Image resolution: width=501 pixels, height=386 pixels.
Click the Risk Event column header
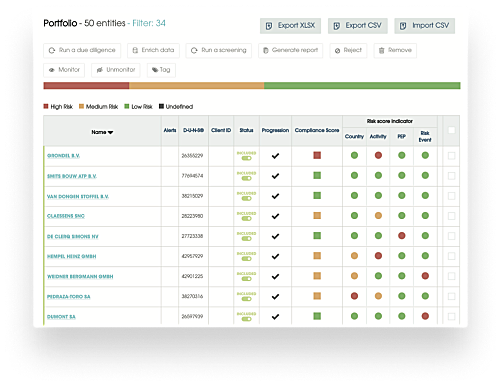[x=425, y=137]
